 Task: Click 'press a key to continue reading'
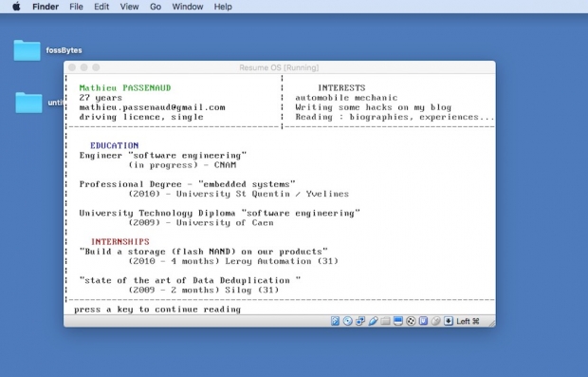157,310
